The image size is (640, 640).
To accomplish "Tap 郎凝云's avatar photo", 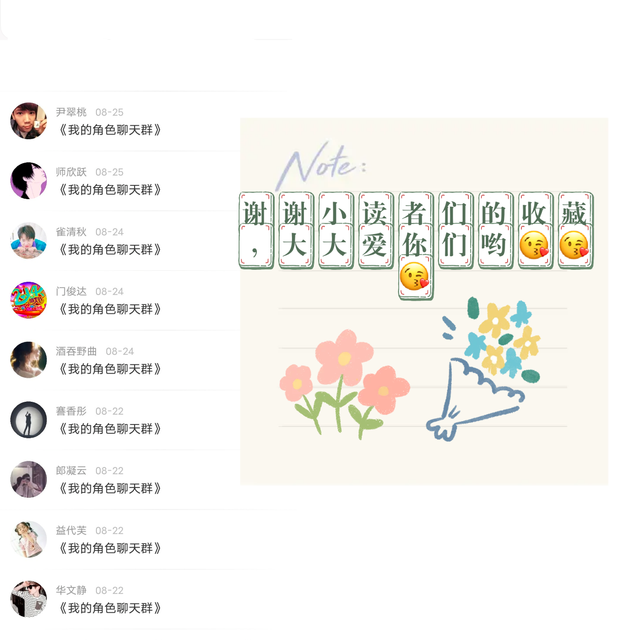I will click(28, 479).
